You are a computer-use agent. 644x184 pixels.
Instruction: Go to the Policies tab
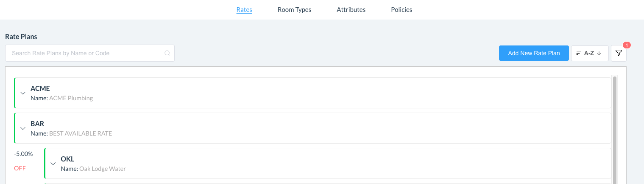pyautogui.click(x=401, y=9)
